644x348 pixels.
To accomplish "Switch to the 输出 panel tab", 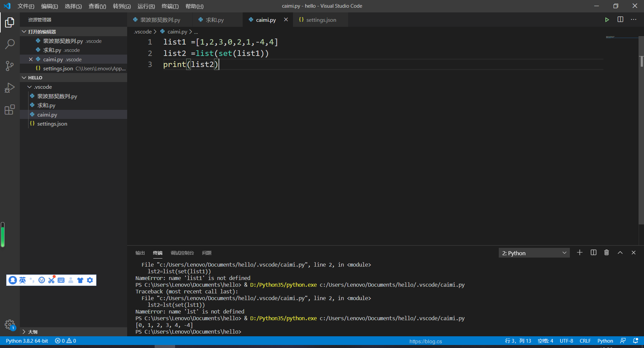I will [x=140, y=253].
